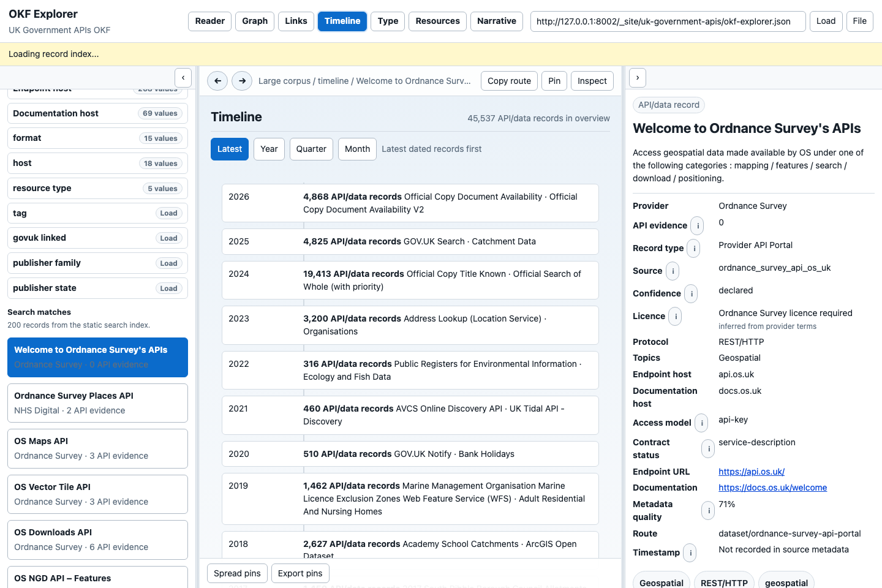
Task: Open the Resources view
Action: [437, 21]
